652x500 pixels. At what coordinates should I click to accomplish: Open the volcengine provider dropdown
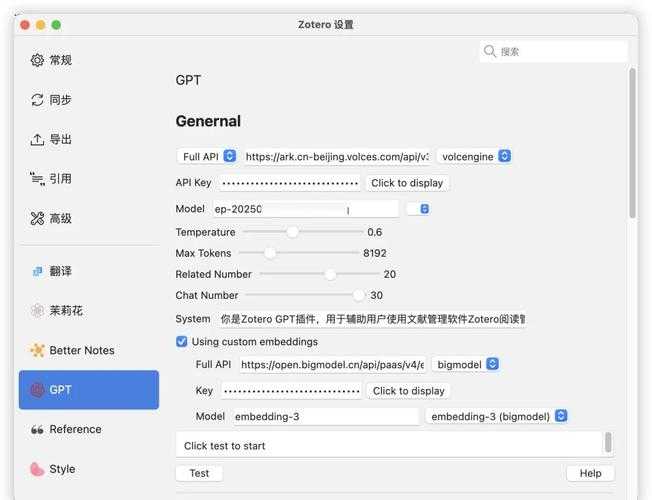pos(475,156)
